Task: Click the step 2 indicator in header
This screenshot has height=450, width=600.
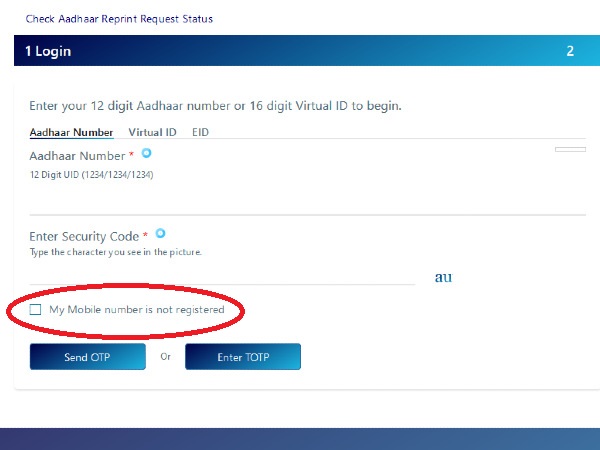Action: click(x=570, y=51)
